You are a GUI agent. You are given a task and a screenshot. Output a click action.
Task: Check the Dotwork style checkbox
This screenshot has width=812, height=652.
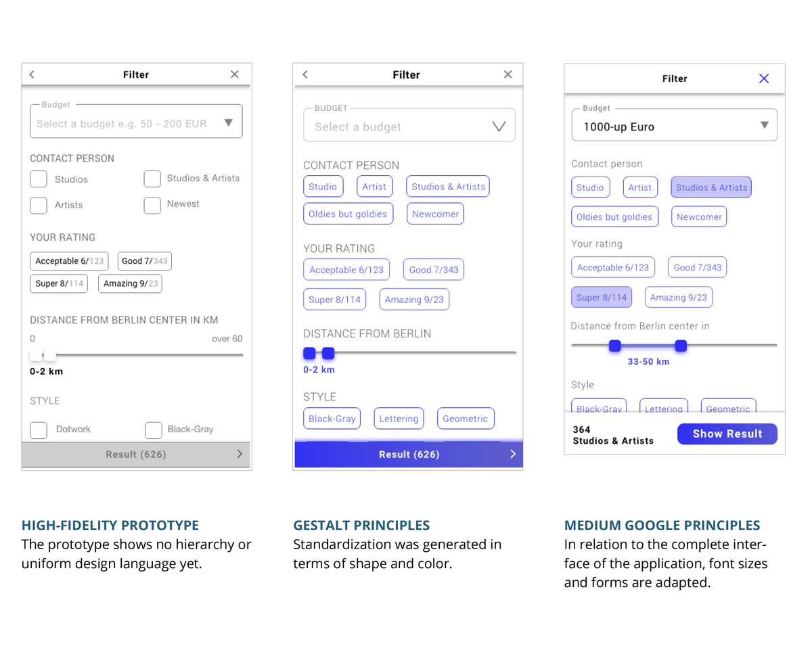pyautogui.click(x=39, y=429)
